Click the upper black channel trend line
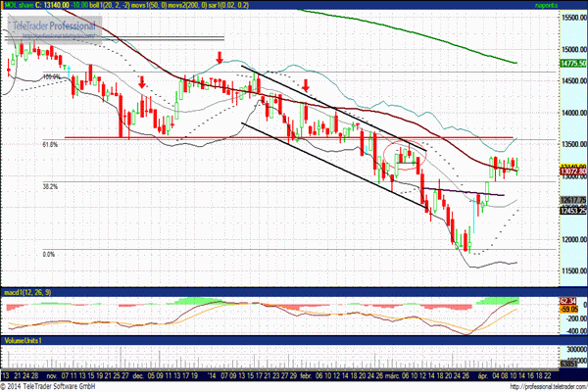The height and width of the screenshot is (392, 588). pos(334,109)
